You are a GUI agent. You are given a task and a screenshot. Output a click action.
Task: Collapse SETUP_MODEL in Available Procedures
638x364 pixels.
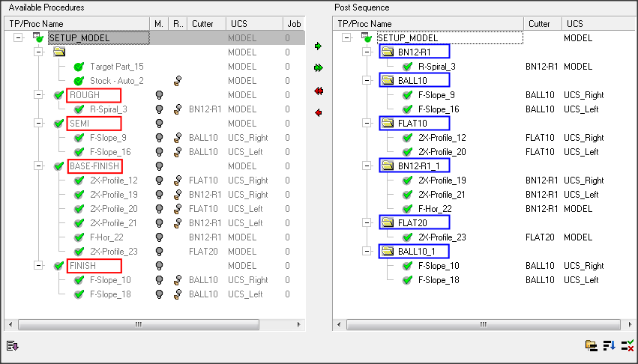coord(18,38)
